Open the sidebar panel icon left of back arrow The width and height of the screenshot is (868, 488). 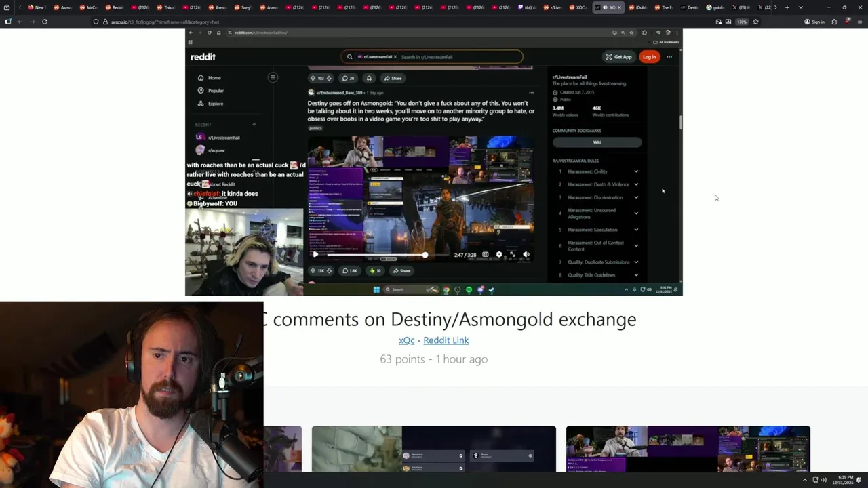click(x=8, y=22)
